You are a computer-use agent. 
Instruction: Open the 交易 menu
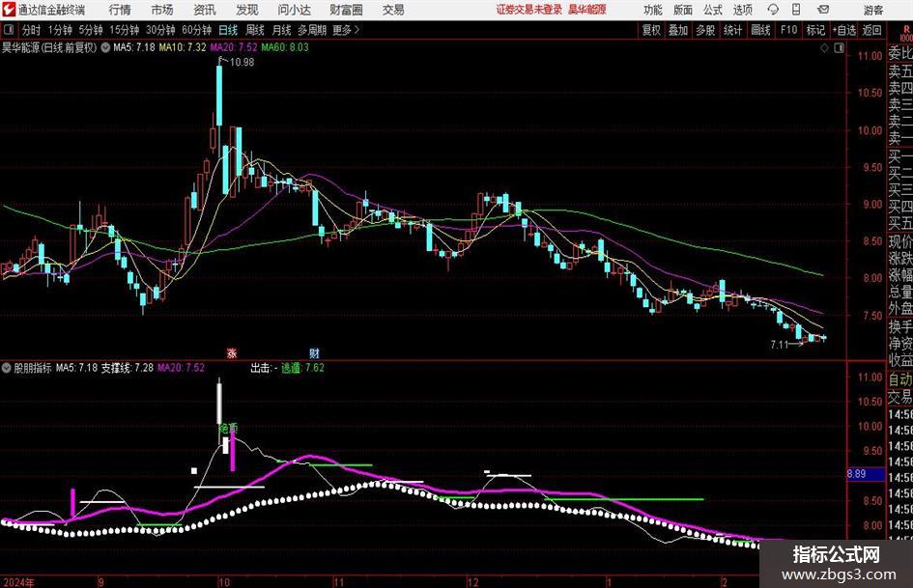click(393, 10)
